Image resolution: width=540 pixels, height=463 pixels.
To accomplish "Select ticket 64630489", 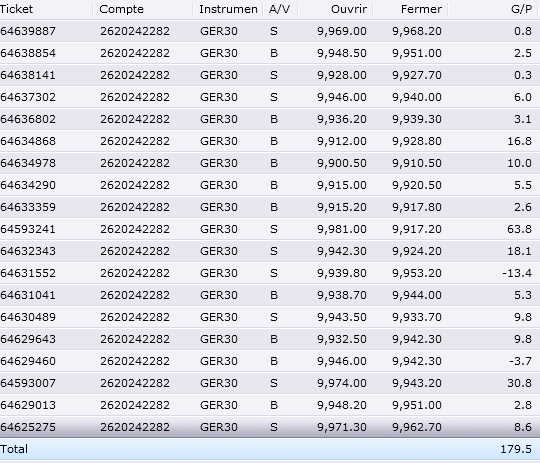I will pyautogui.click(x=28, y=317).
